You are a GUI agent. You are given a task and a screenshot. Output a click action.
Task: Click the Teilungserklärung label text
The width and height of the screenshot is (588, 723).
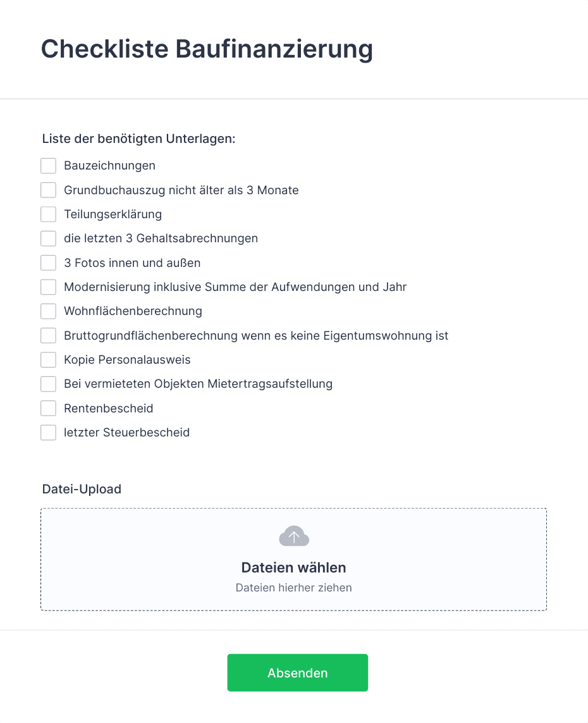click(113, 214)
